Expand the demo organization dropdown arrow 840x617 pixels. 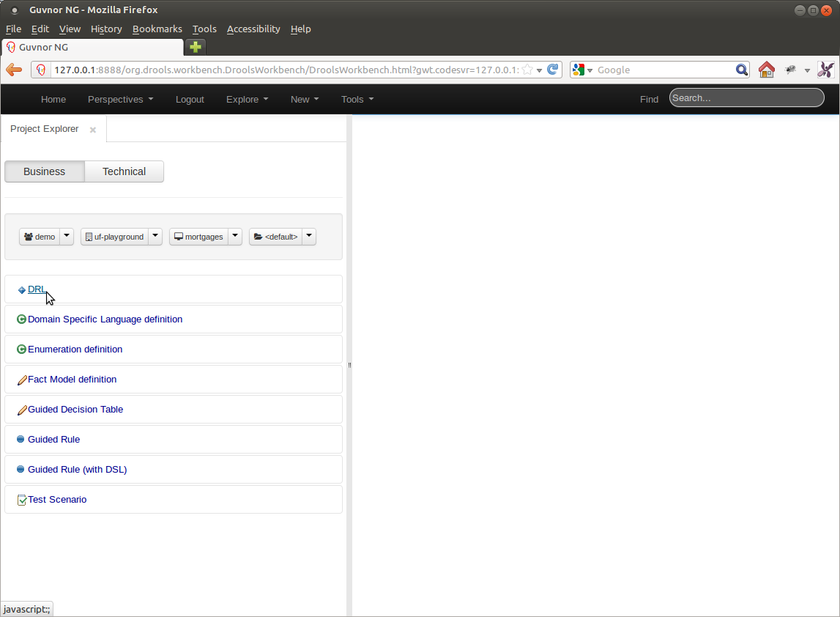point(67,237)
